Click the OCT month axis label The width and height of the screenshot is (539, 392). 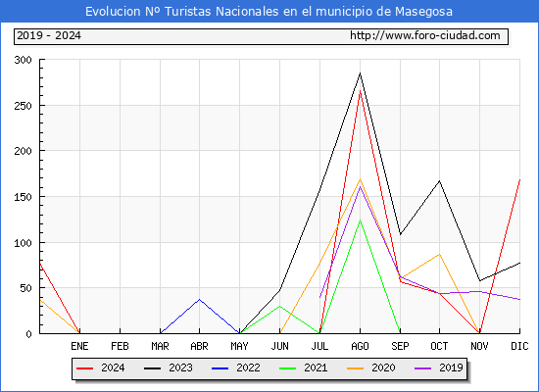point(439,346)
